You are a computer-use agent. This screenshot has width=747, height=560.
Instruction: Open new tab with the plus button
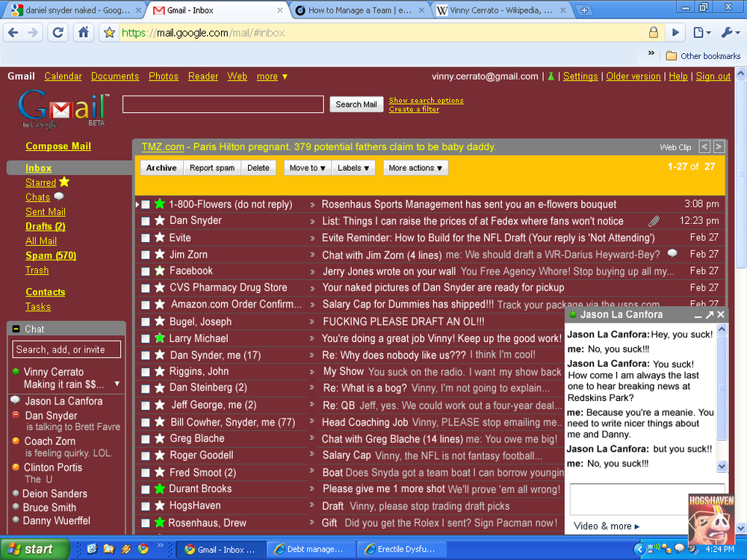point(584,10)
